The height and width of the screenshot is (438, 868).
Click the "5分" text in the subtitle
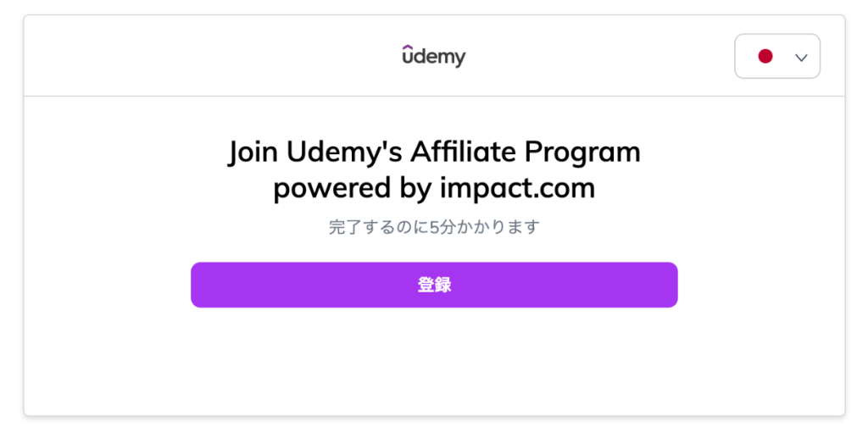point(439,227)
